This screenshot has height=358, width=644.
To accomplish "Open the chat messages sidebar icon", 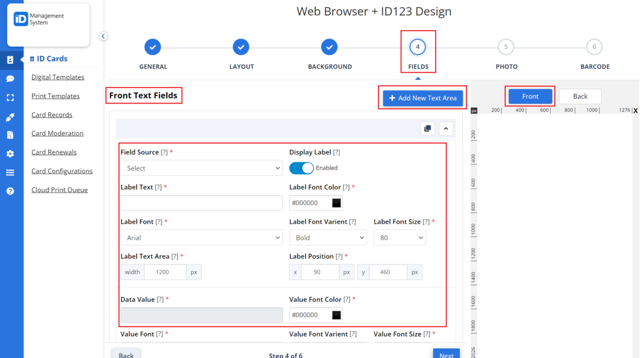I will 10,79.
